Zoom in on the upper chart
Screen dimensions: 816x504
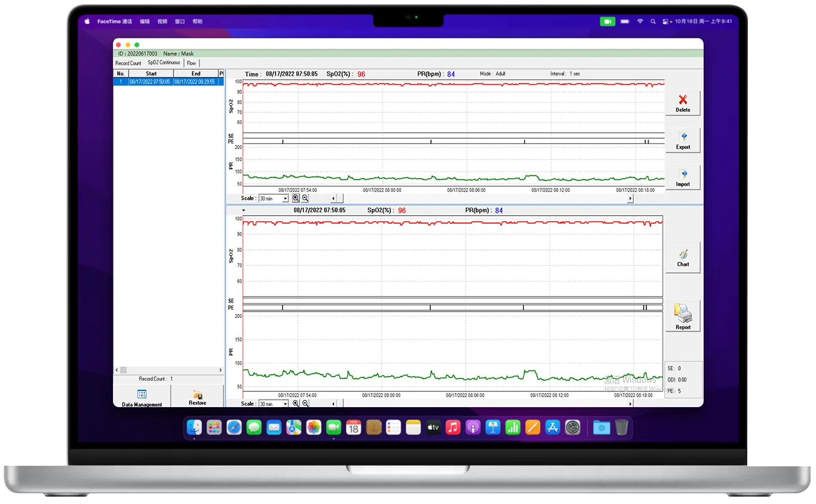[x=296, y=198]
